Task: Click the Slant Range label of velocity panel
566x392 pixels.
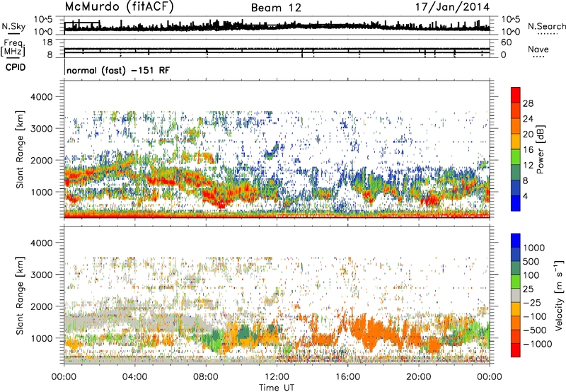Action: pos(20,296)
